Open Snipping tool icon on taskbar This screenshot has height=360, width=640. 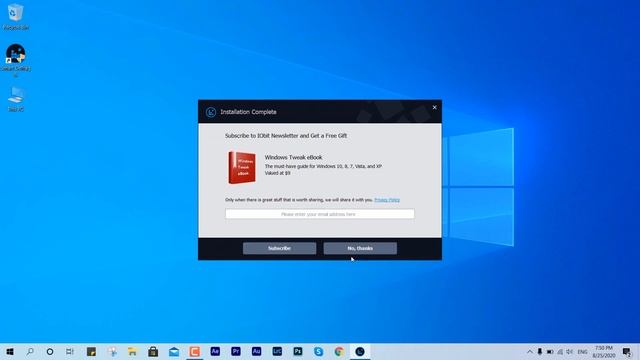[112, 351]
